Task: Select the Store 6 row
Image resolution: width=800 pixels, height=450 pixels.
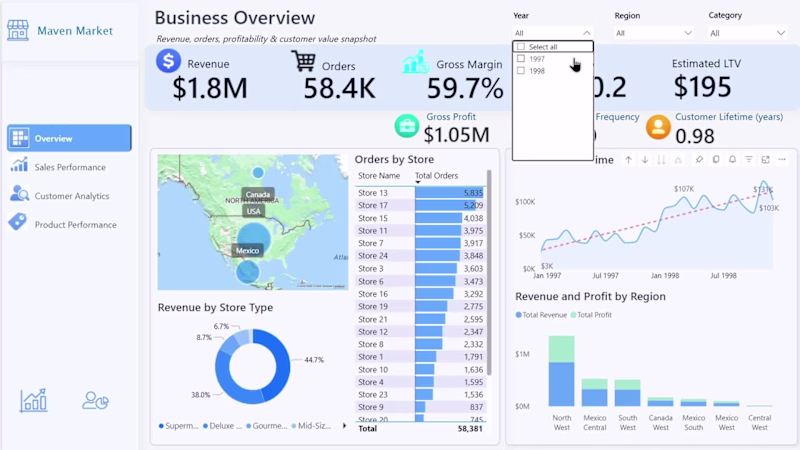Action: pos(421,281)
